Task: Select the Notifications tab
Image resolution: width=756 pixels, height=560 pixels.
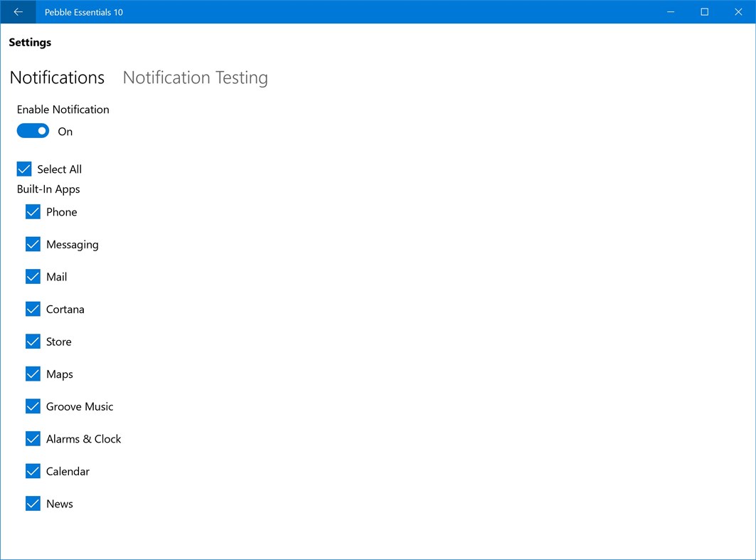Action: tap(57, 78)
